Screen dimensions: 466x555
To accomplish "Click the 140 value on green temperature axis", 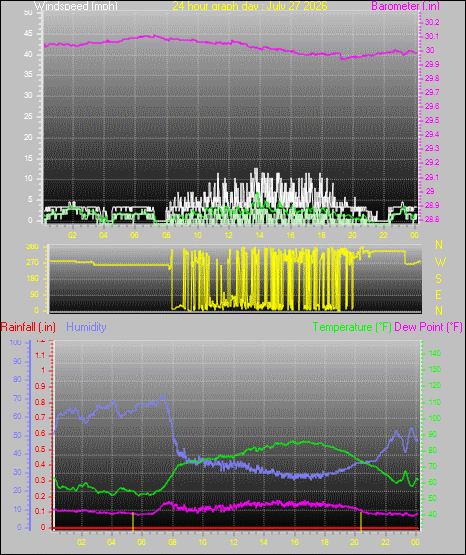I will pyautogui.click(x=434, y=353).
